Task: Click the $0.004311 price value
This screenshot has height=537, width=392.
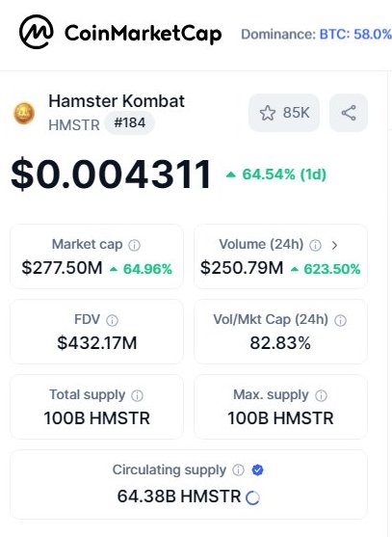Action: (x=111, y=174)
